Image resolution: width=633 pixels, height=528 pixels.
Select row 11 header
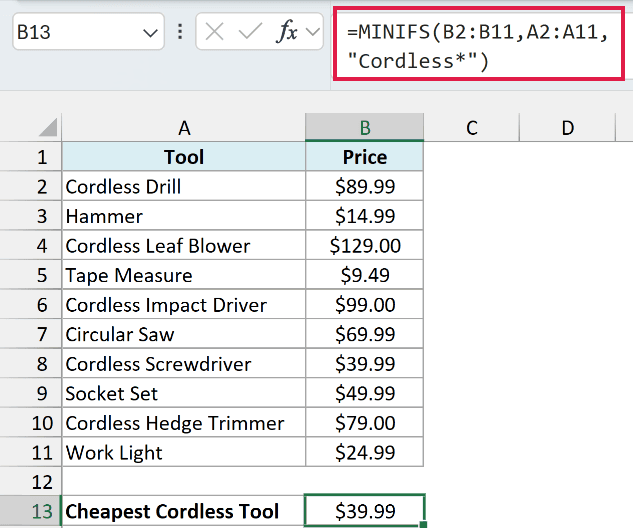coord(31,452)
